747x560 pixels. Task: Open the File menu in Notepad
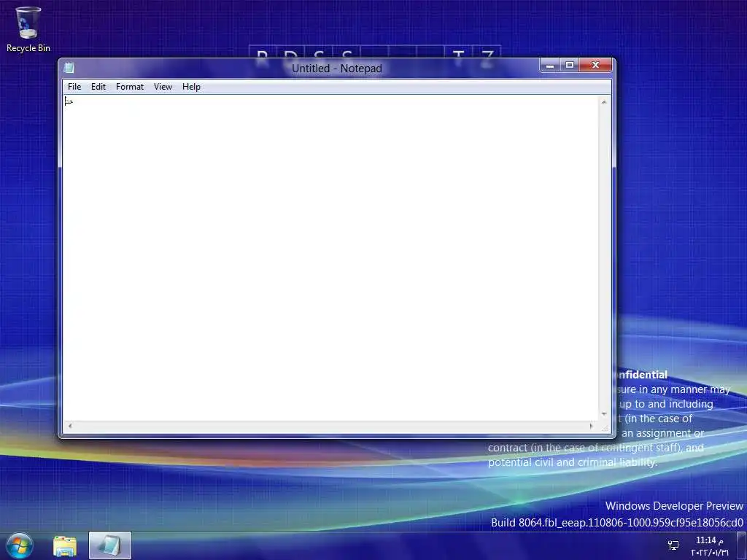tap(74, 87)
